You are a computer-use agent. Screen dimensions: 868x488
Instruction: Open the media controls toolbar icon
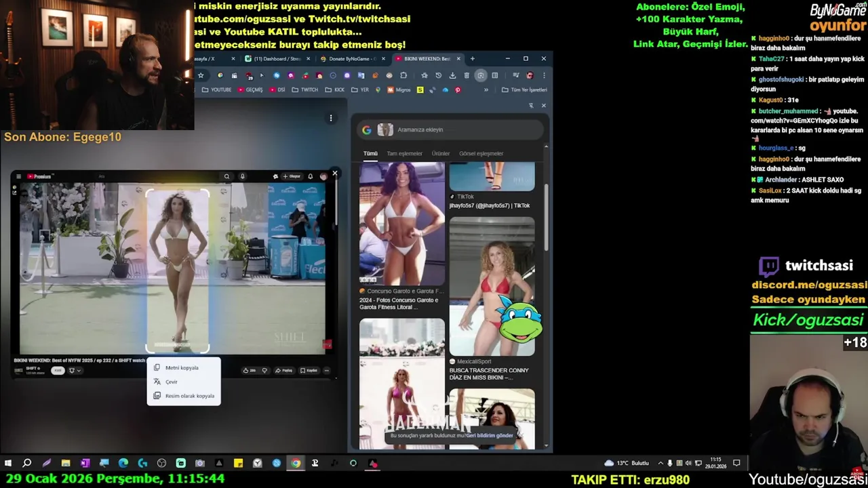[x=515, y=75]
